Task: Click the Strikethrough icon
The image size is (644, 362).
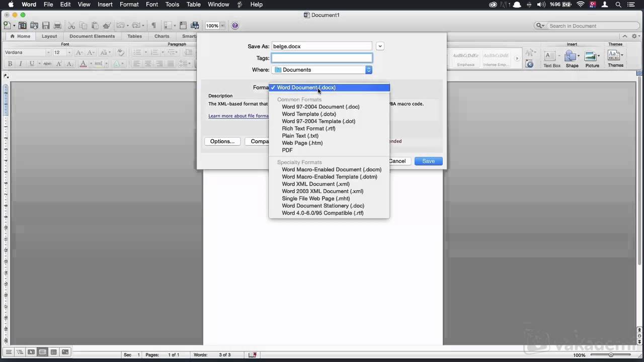Action: (47, 63)
